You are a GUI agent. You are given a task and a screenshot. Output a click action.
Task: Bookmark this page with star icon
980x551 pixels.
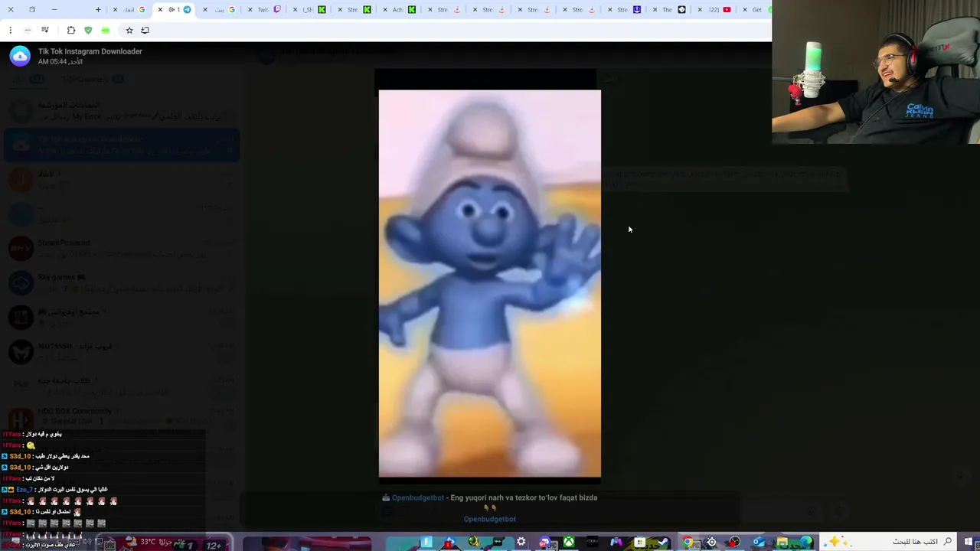pos(129,30)
